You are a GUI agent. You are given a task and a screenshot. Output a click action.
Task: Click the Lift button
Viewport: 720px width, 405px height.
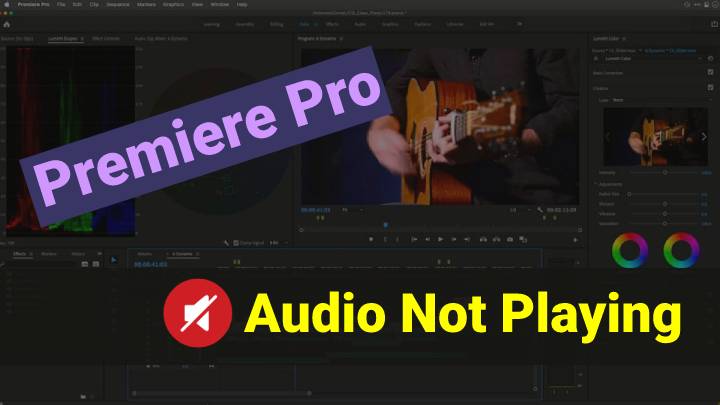click(x=483, y=239)
